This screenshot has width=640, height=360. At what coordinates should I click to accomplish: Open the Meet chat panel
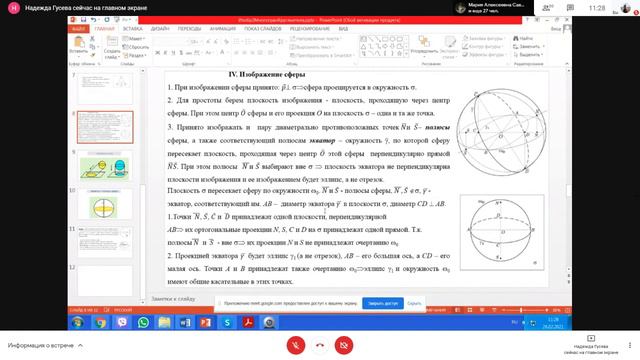[x=570, y=8]
